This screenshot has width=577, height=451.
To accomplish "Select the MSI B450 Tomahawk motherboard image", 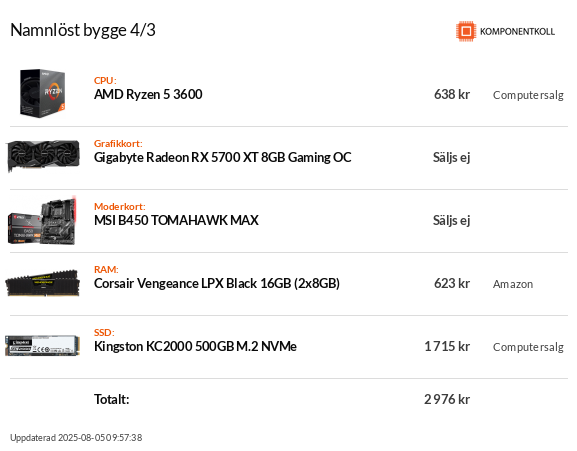I will (x=42, y=220).
